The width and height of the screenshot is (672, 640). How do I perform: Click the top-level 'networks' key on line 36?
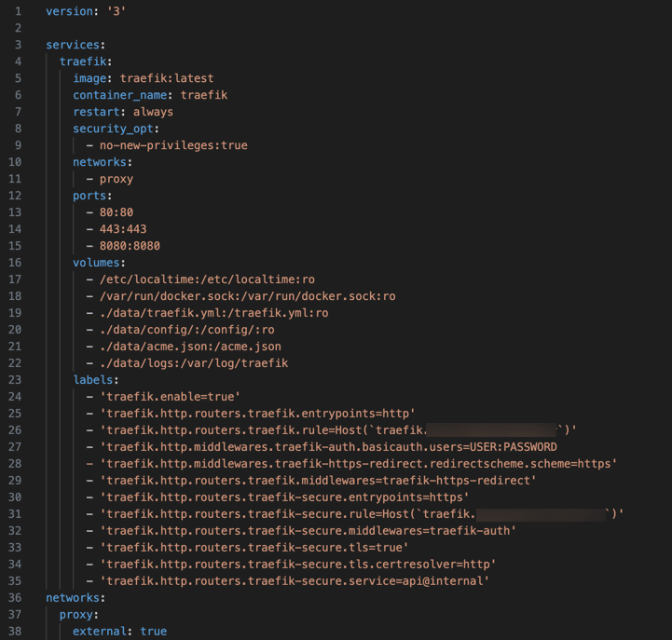tap(73, 597)
